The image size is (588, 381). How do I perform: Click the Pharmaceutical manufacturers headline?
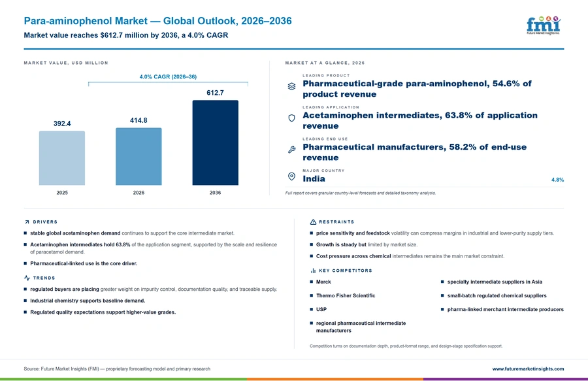coord(414,152)
